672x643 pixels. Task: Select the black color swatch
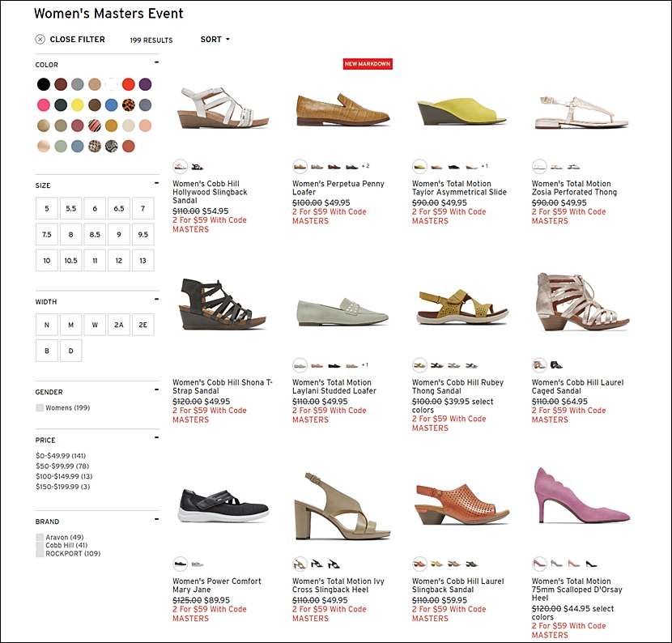(x=43, y=84)
